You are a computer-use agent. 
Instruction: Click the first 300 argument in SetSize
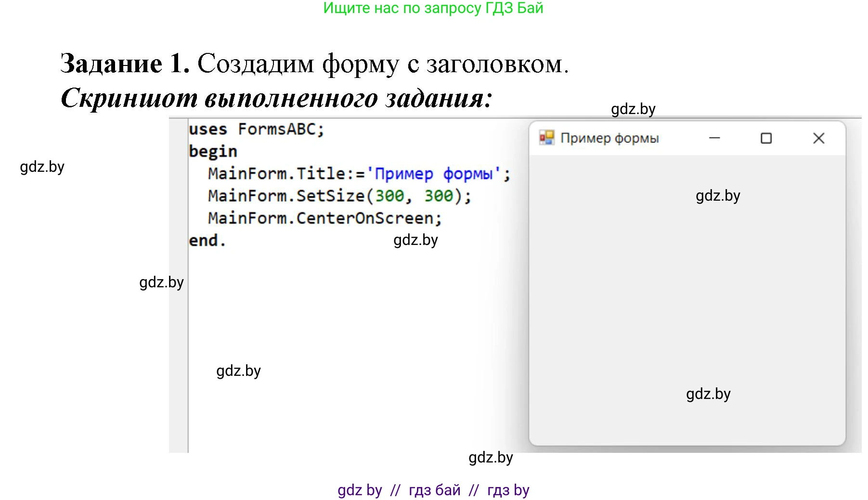click(389, 196)
